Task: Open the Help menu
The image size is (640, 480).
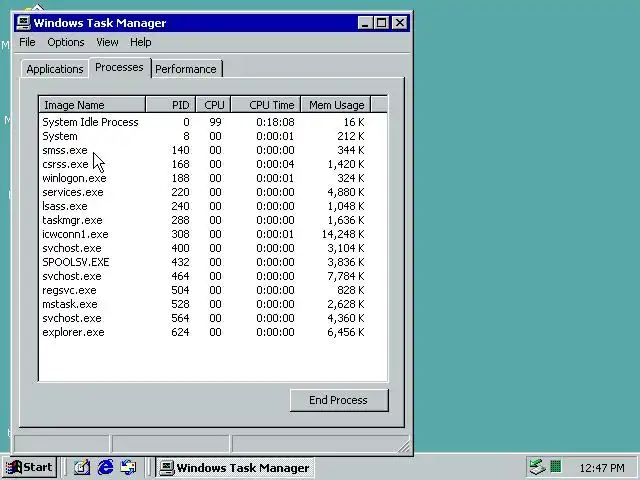Action: (x=141, y=42)
